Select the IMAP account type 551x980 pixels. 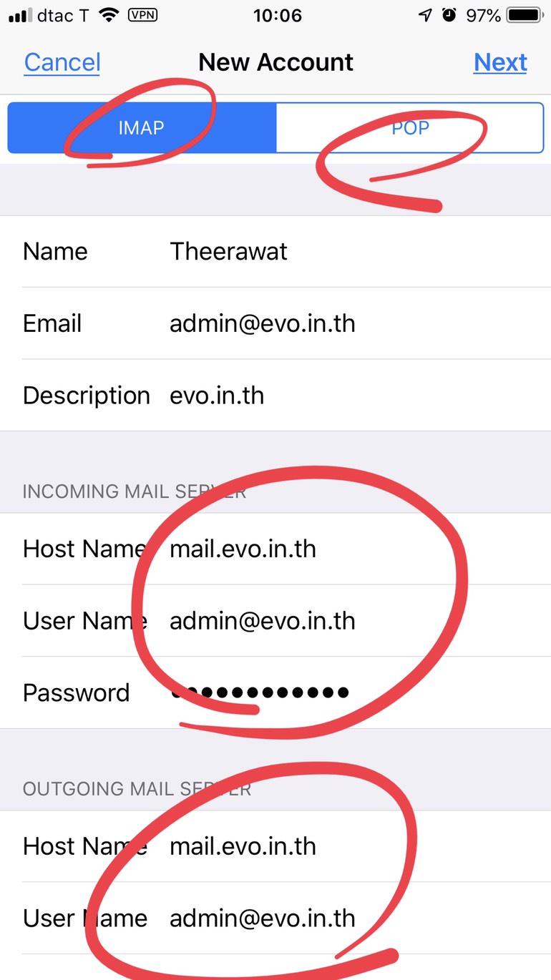coord(142,127)
